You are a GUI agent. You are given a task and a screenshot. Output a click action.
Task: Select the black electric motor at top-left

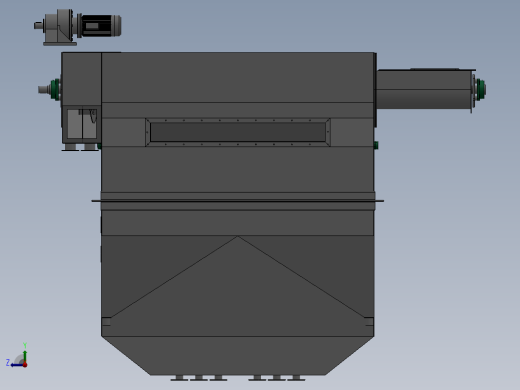pyautogui.click(x=101, y=25)
